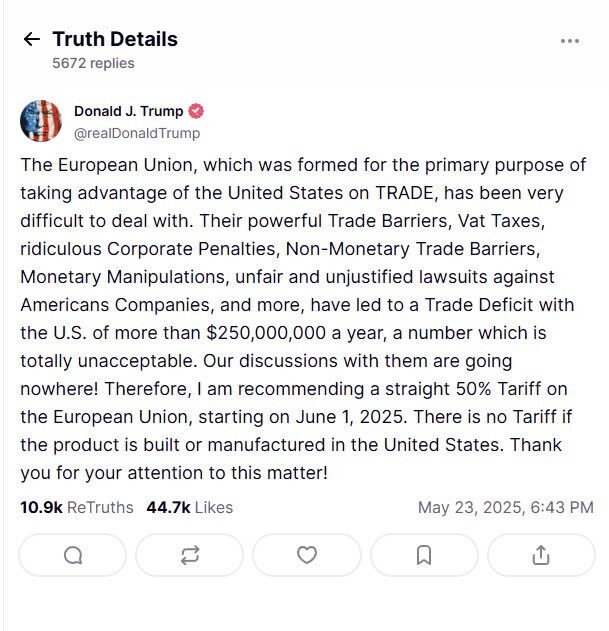Open Donald J. Trump's profile avatar
The height and width of the screenshot is (631, 609).
(41, 121)
